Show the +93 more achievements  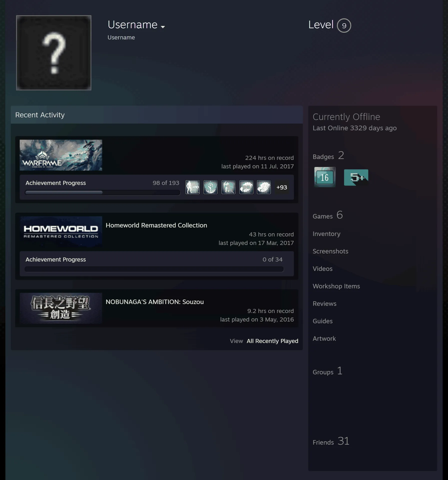pyautogui.click(x=282, y=187)
